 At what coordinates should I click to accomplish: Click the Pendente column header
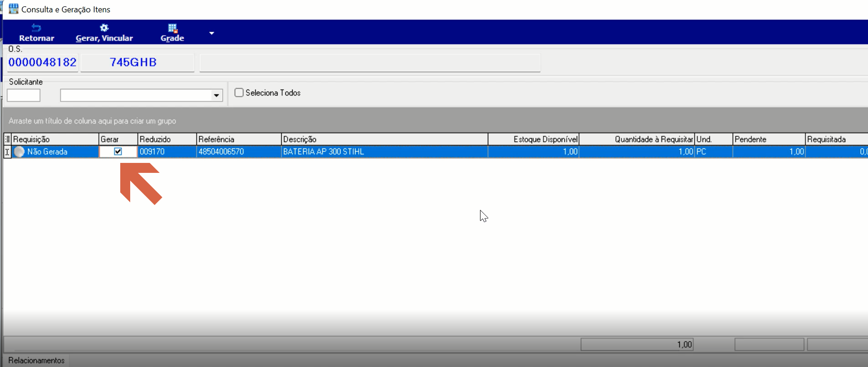pos(769,139)
